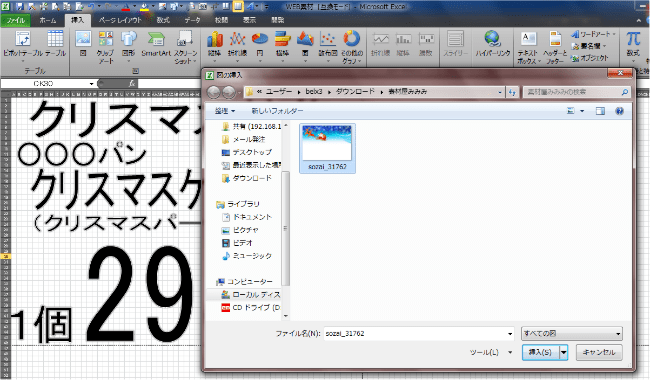Switch to the Page Layout (ページレイアウト) tab
Viewport: 650px width, 380px height.
[120, 20]
